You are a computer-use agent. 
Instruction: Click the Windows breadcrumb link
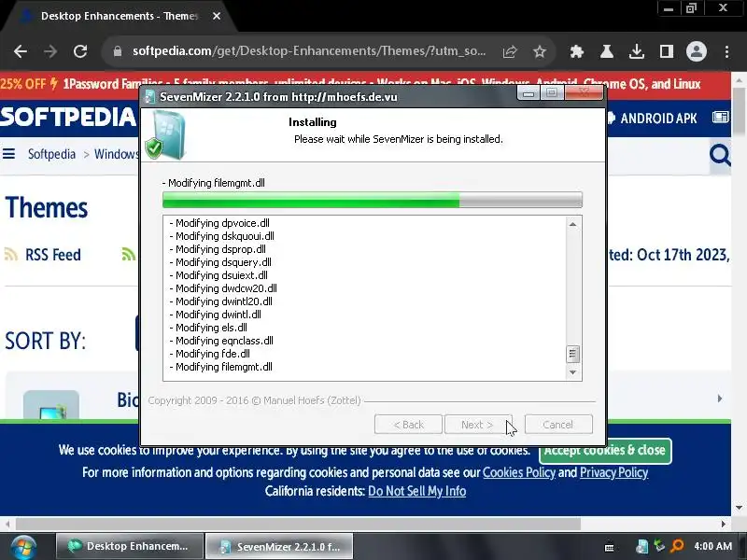click(117, 154)
